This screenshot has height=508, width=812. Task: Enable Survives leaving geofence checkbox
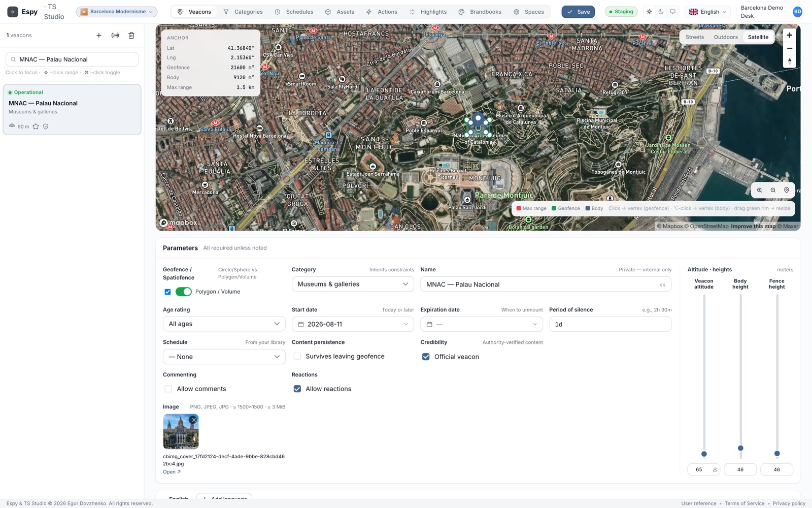[297, 357]
